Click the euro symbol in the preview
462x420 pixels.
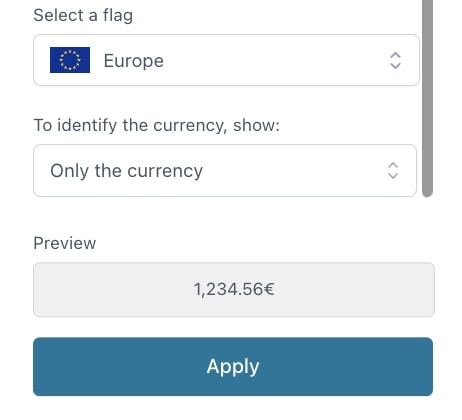[269, 289]
